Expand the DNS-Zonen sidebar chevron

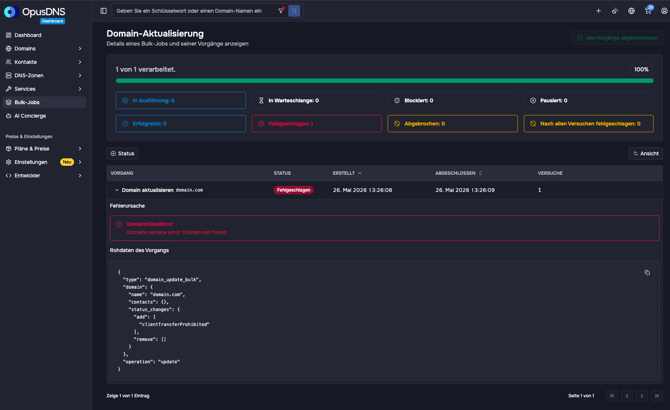pyautogui.click(x=80, y=75)
